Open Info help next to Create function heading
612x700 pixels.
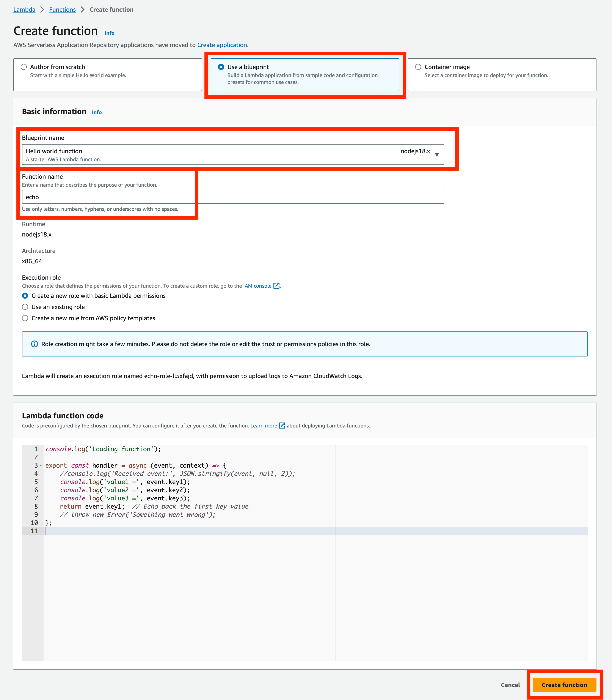109,33
